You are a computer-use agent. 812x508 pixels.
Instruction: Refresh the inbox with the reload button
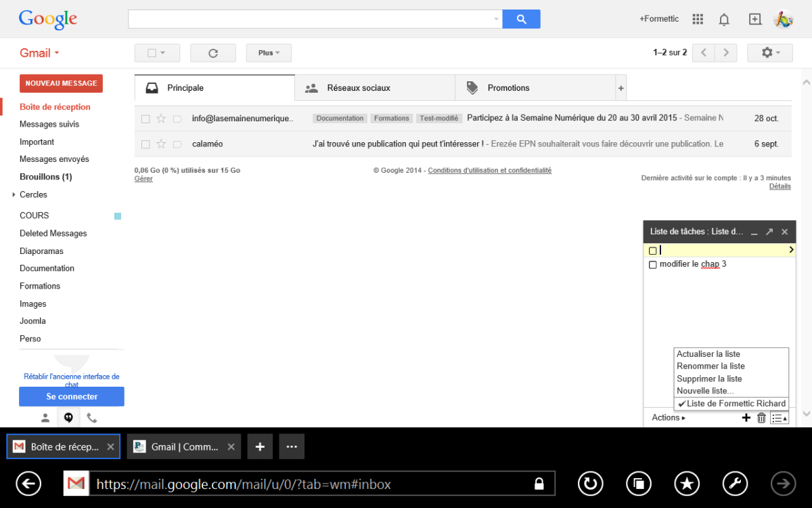pos(213,53)
